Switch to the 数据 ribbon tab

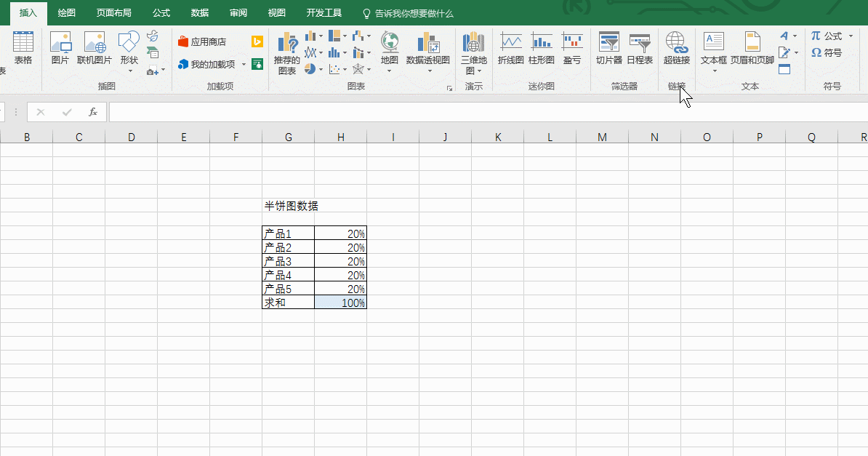pos(199,12)
